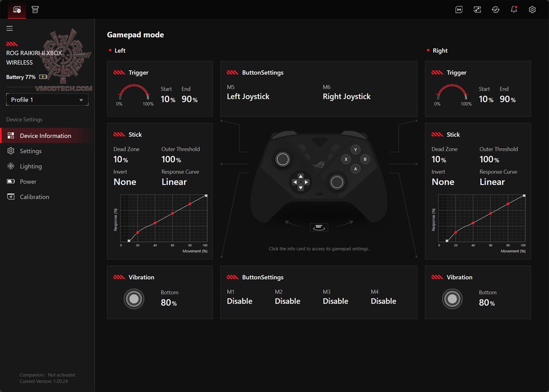This screenshot has height=392, width=549.
Task: Click M6 Right Joystick button setting
Action: [x=347, y=93]
